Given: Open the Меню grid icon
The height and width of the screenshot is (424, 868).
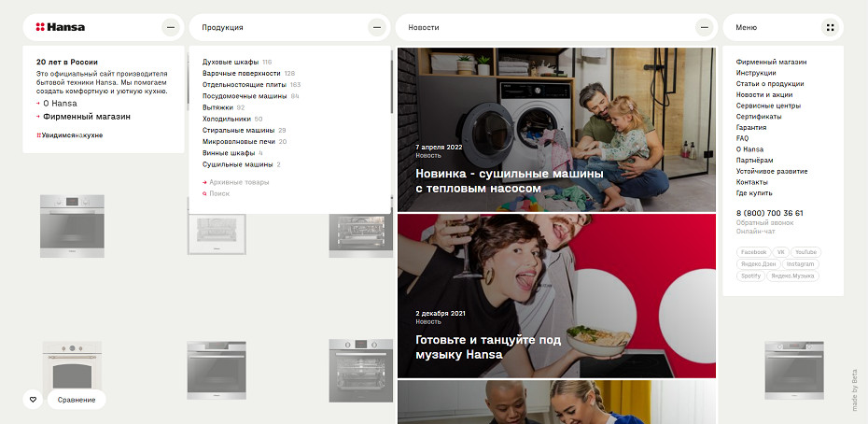Looking at the screenshot, I should [x=829, y=28].
